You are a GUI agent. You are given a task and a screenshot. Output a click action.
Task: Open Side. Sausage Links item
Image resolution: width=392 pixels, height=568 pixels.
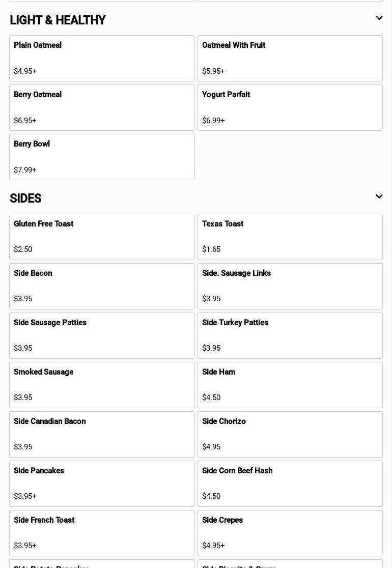click(290, 286)
